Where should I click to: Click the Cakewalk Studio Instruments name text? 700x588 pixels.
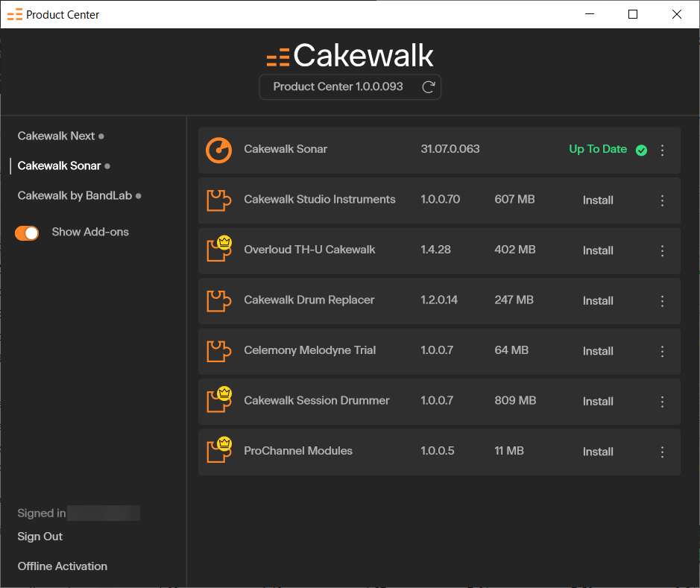(x=320, y=200)
